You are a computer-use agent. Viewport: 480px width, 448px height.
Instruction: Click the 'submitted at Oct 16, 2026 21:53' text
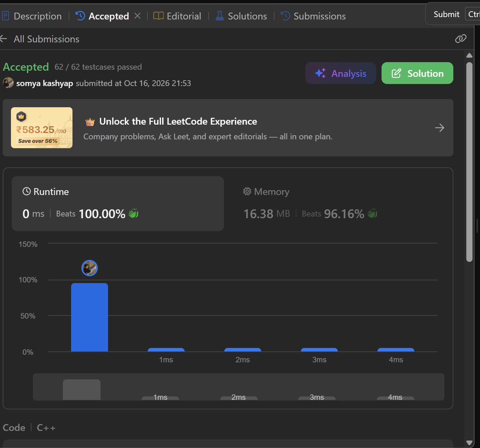[133, 83]
